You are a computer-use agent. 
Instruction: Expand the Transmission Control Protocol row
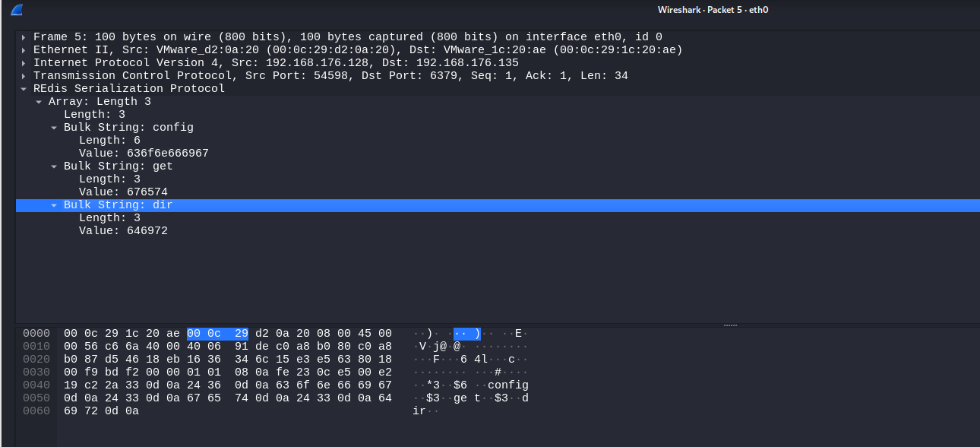point(24,76)
